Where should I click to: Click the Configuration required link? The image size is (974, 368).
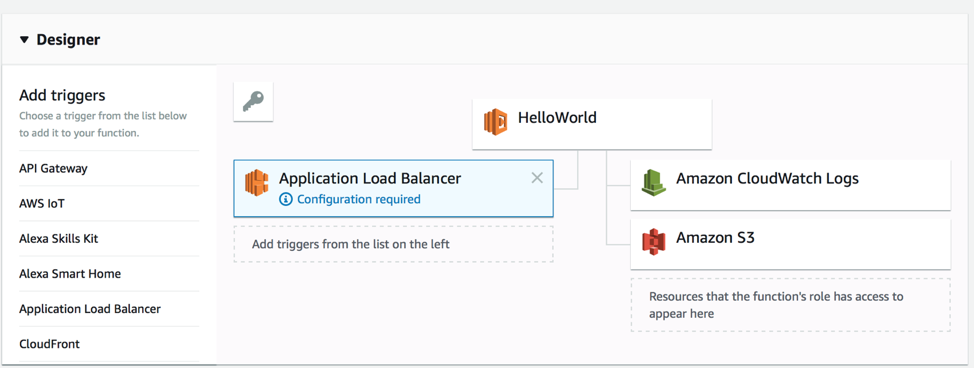pos(358,200)
